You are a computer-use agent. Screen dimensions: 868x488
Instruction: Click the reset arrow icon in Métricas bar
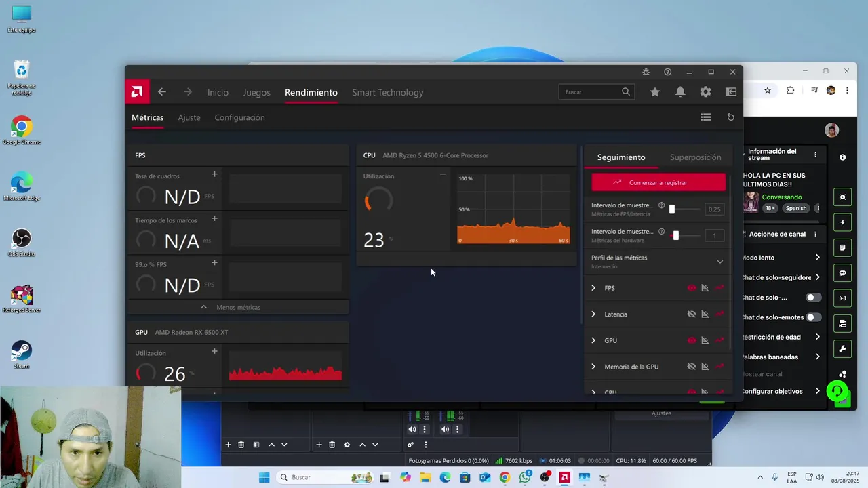pyautogui.click(x=730, y=117)
